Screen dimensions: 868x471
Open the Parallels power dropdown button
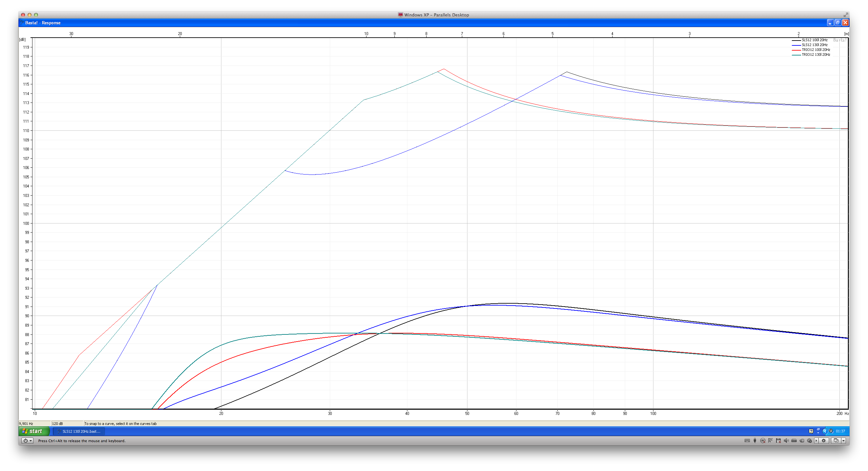[x=27, y=441]
